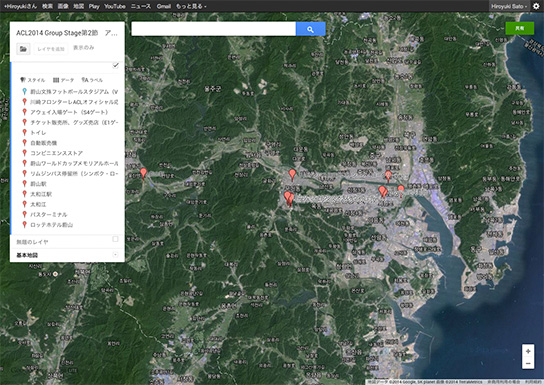Click the blue pin list item
This screenshot has width=544, height=385.
(x=69, y=92)
